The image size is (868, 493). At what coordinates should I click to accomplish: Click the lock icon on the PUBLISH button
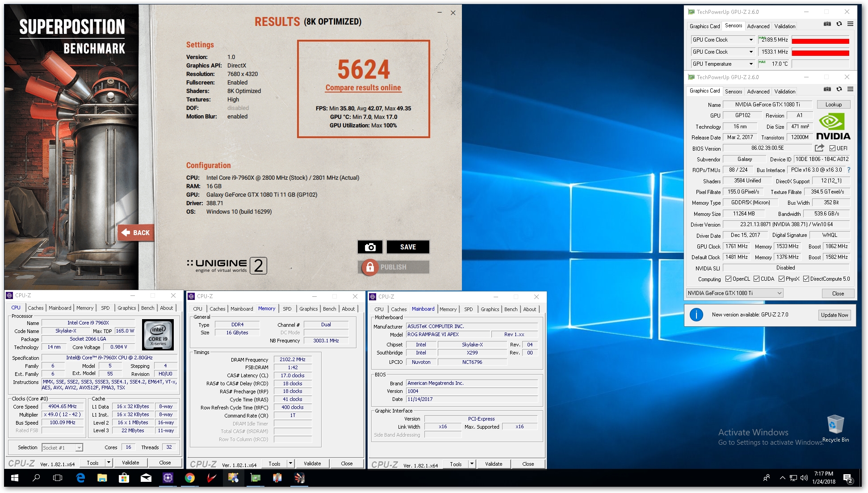pyautogui.click(x=370, y=267)
